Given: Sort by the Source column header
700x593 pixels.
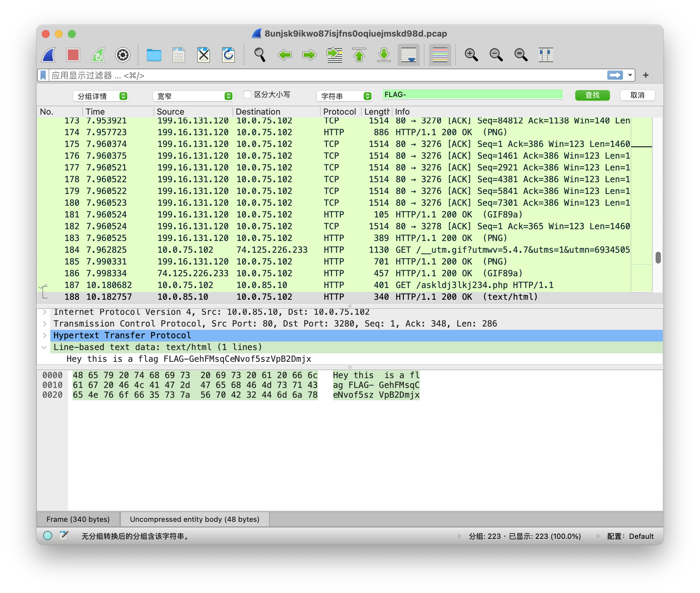Looking at the screenshot, I should point(193,112).
